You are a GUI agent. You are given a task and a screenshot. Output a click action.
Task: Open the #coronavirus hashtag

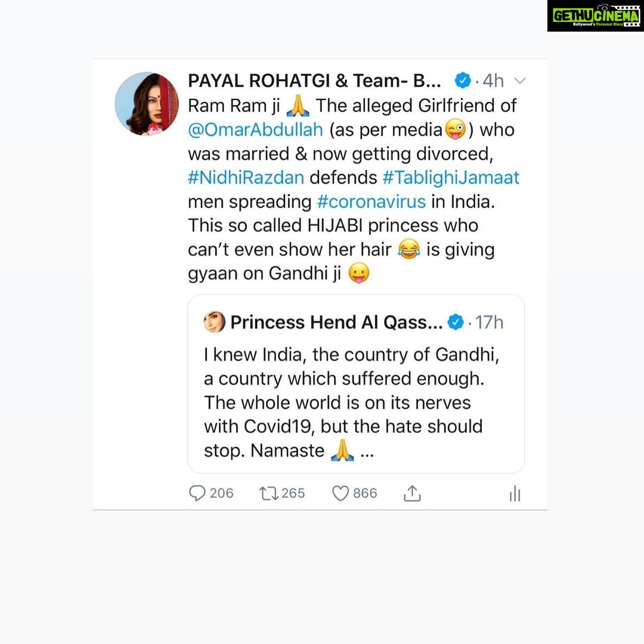tap(371, 202)
